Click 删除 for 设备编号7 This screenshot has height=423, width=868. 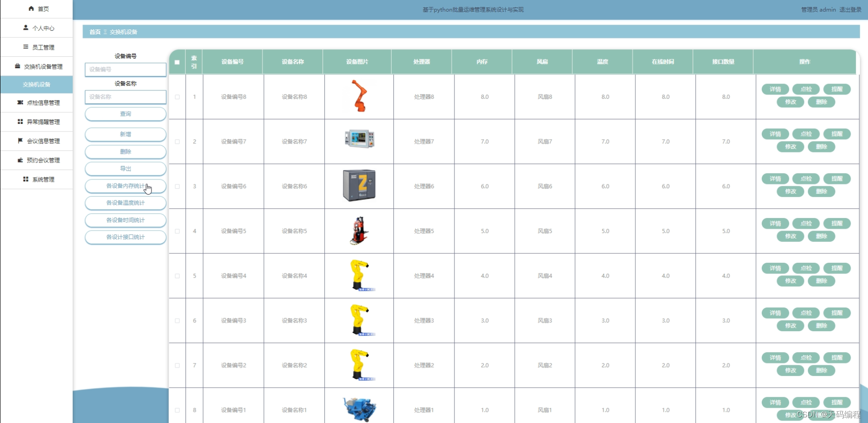pyautogui.click(x=821, y=147)
